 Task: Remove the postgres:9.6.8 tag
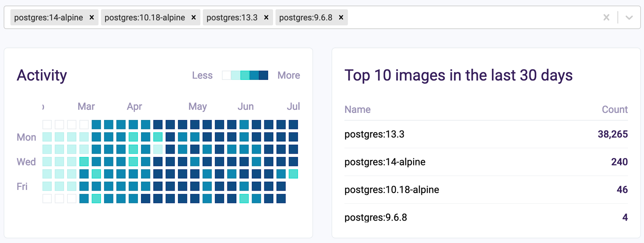coord(341,17)
